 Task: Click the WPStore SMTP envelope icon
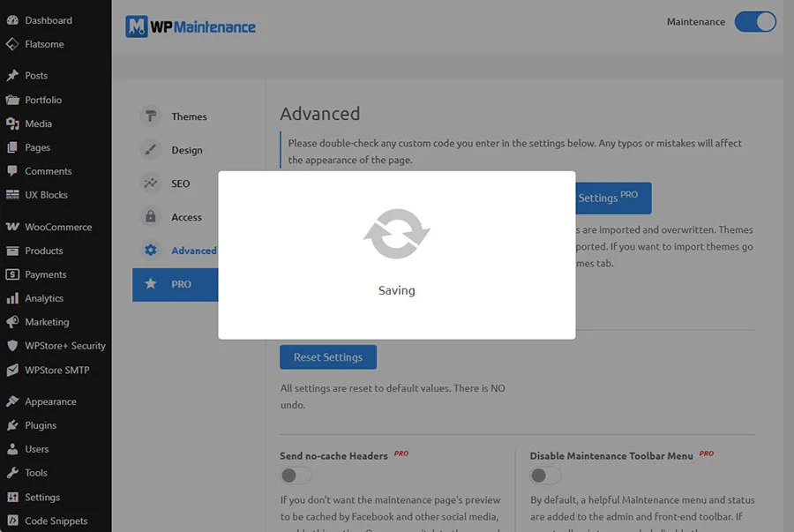point(12,370)
